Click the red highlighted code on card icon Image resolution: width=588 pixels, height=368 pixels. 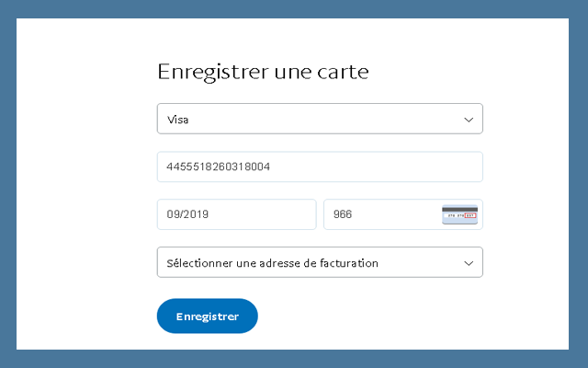click(x=469, y=218)
